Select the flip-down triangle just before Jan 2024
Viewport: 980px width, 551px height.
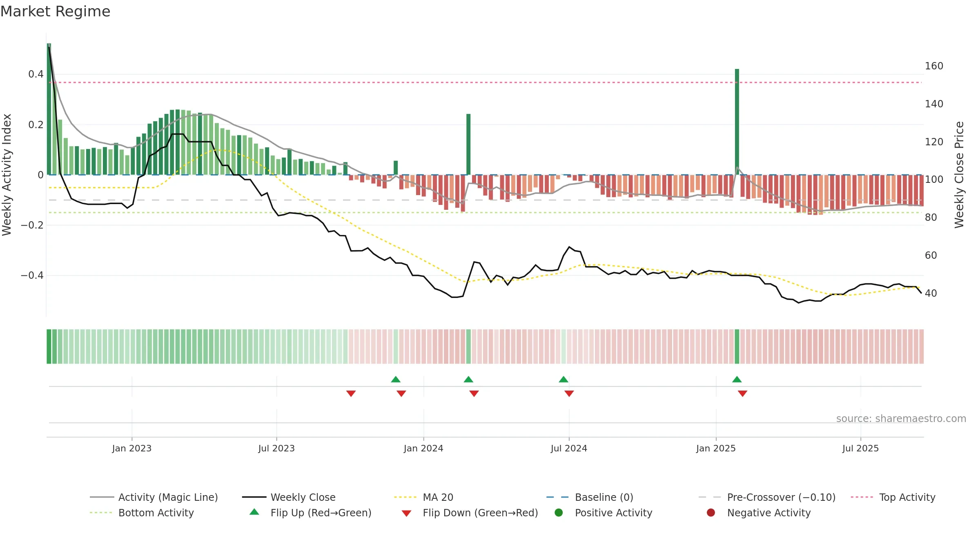(x=401, y=393)
